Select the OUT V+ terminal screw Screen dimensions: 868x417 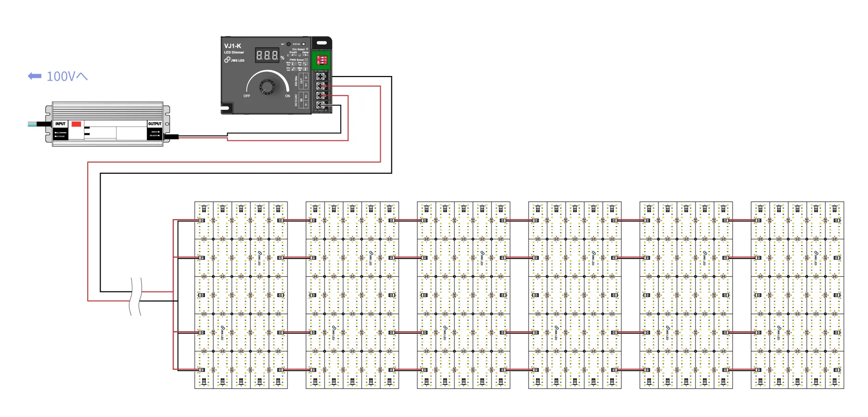[x=320, y=86]
